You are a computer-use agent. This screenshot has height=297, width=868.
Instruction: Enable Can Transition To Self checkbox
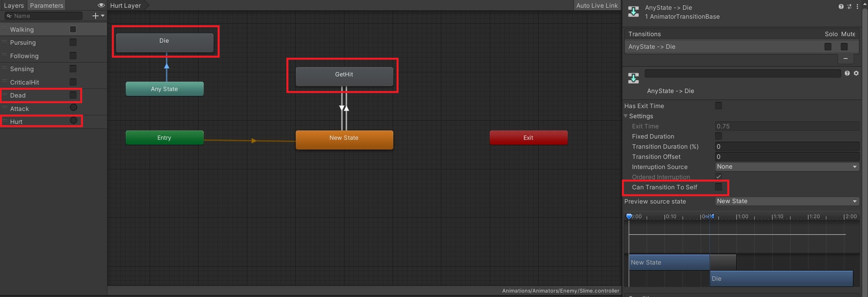pyautogui.click(x=719, y=187)
